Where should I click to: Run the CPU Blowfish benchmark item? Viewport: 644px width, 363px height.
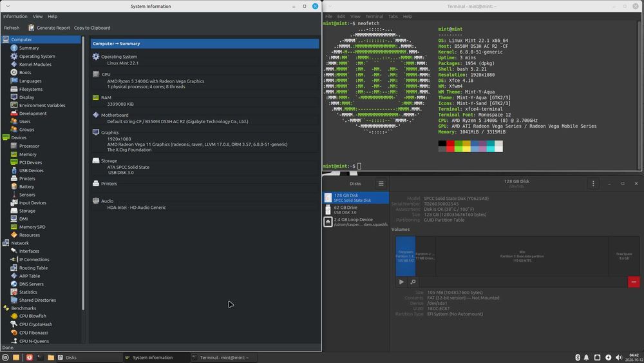pos(32,316)
